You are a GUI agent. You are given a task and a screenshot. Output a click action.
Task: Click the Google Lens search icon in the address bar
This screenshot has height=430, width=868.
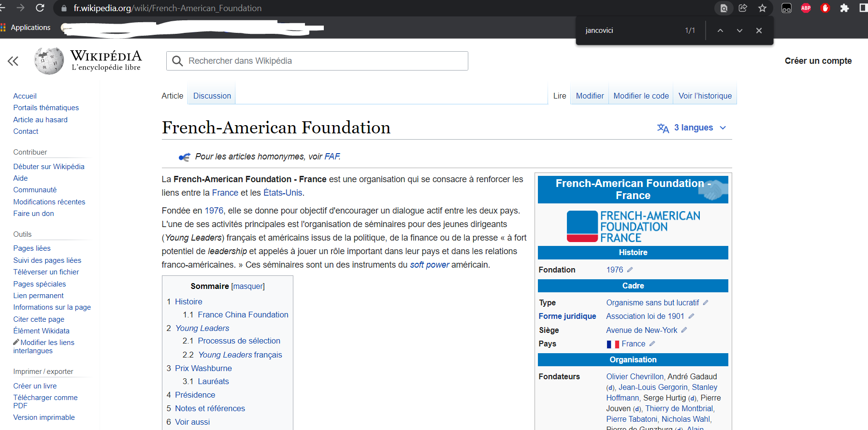point(723,8)
